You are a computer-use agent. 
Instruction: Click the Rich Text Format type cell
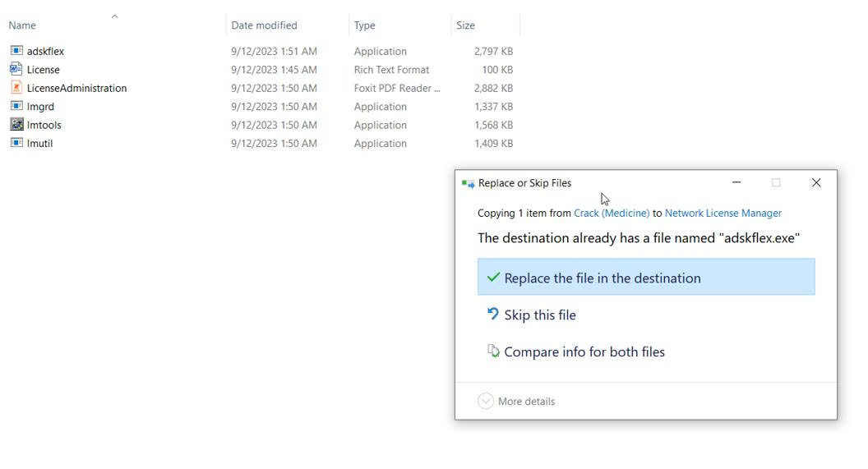pos(391,70)
